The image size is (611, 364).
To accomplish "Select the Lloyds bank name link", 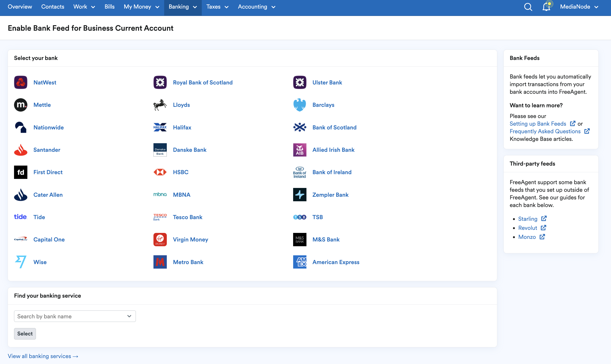I will (181, 105).
